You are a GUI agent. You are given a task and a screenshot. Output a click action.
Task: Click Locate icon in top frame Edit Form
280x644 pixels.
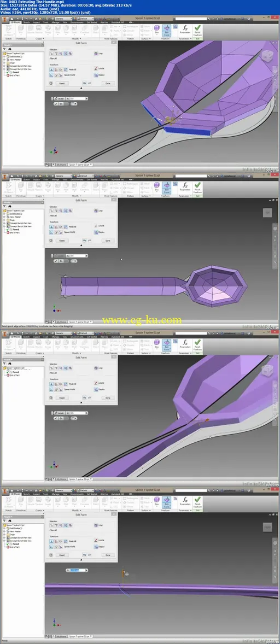96,69
